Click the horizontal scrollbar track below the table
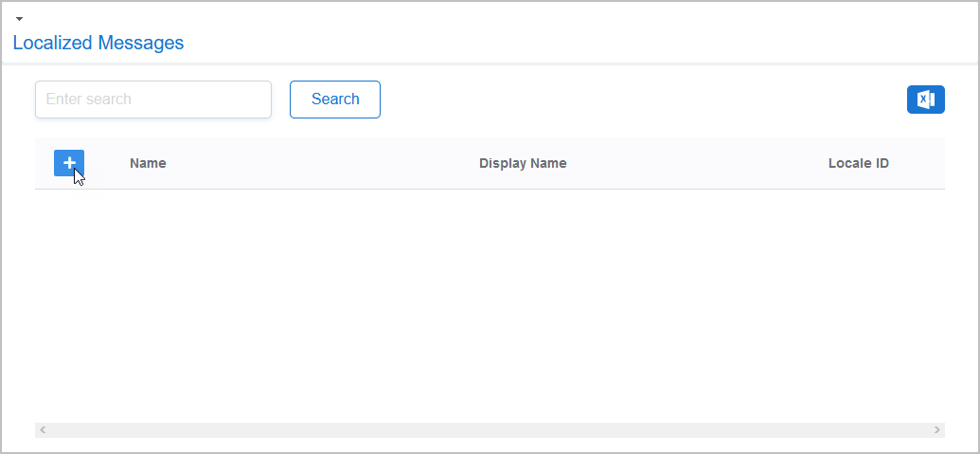The image size is (980, 454). pyautogui.click(x=490, y=430)
